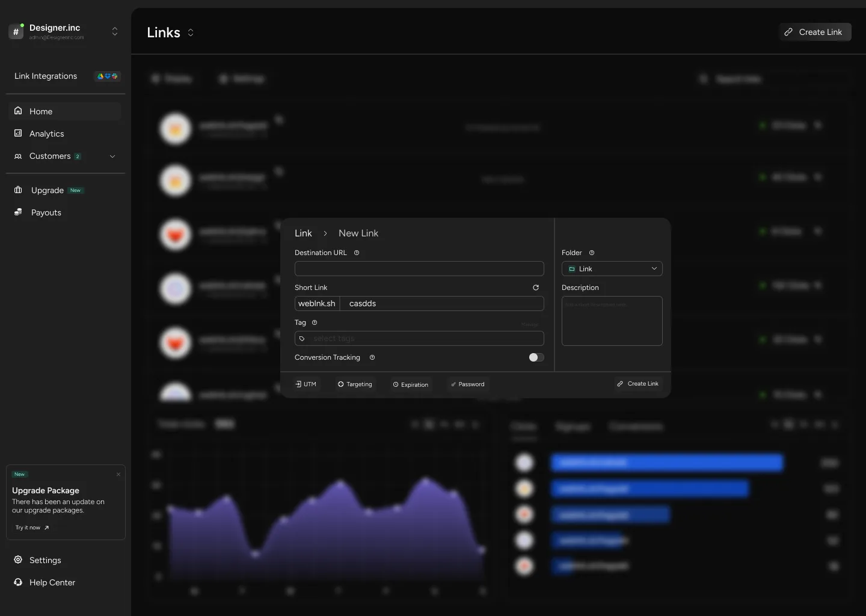Click the refresh icon next to Short Link

(x=536, y=288)
